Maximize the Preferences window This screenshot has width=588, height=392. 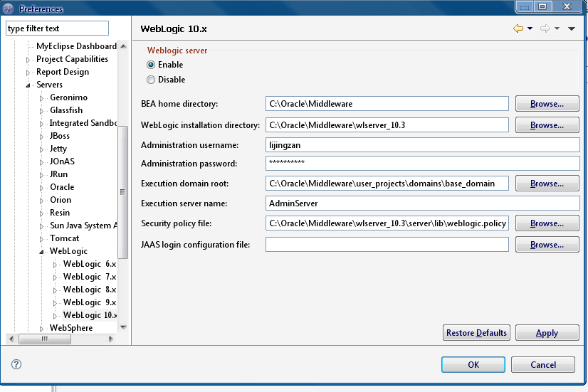click(x=542, y=6)
